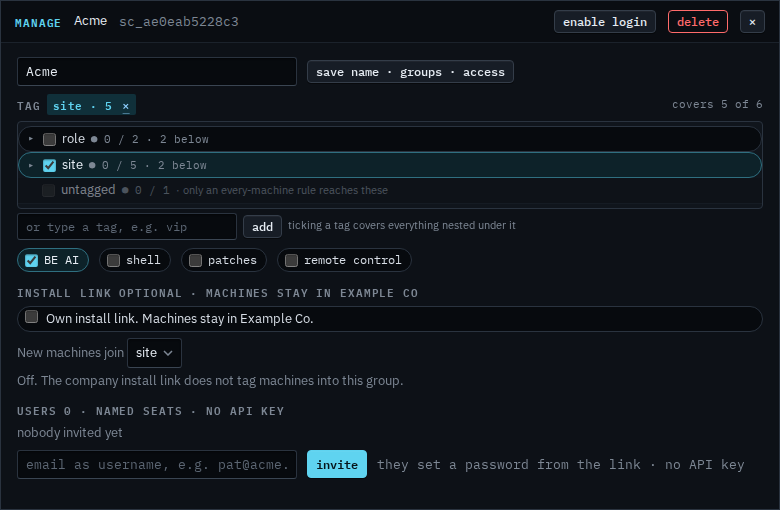Delete the Acme group
This screenshot has width=780, height=510.
click(697, 22)
